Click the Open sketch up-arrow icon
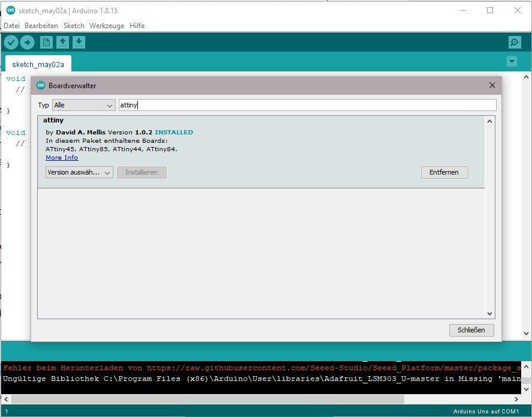Screen dimensions: 532x417 [62, 43]
